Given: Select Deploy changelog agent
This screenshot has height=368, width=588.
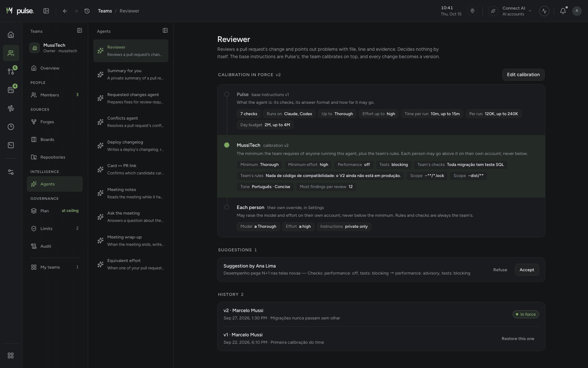Looking at the screenshot, I should click(x=131, y=146).
